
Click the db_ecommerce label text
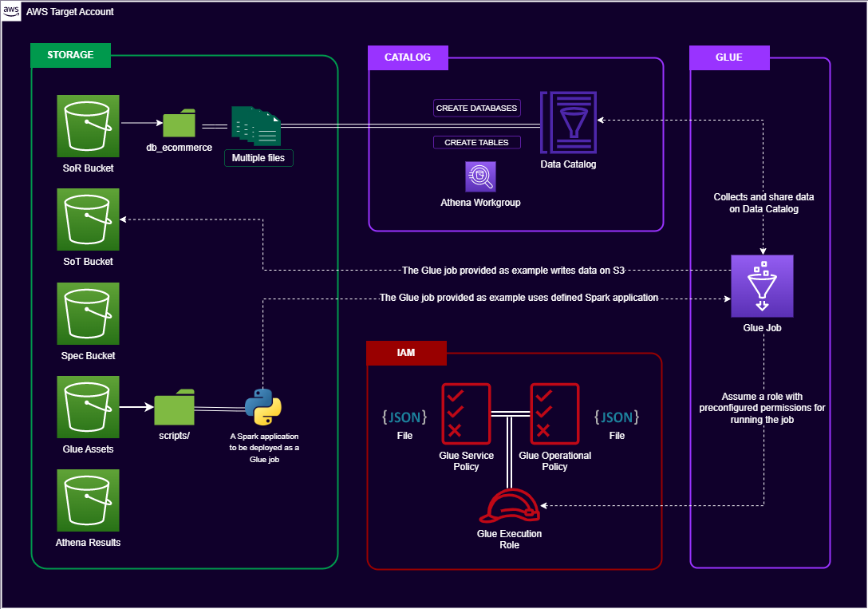click(179, 148)
